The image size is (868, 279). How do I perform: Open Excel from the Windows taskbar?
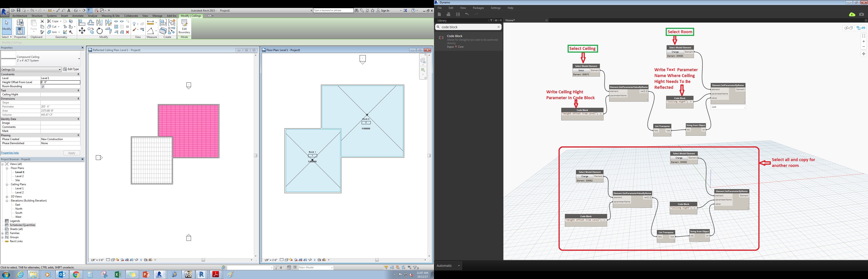tap(118, 275)
